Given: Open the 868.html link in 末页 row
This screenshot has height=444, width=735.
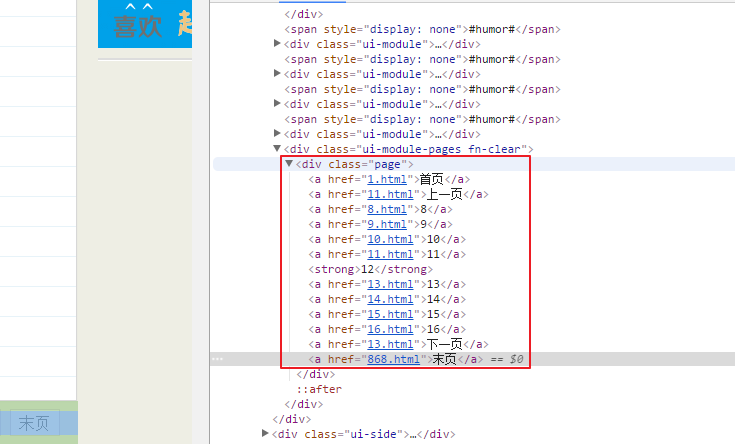Looking at the screenshot, I should click(x=393, y=359).
